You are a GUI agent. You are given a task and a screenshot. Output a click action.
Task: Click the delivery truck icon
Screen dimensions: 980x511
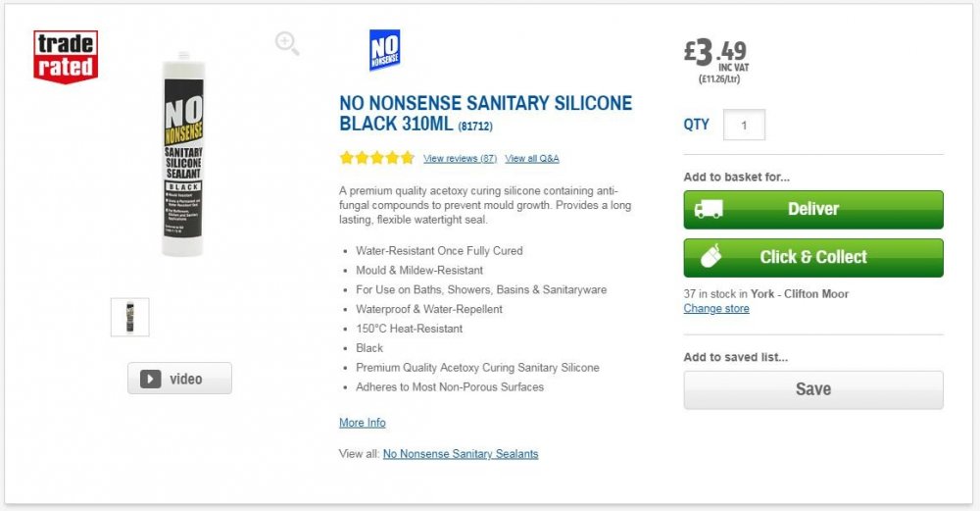(709, 209)
